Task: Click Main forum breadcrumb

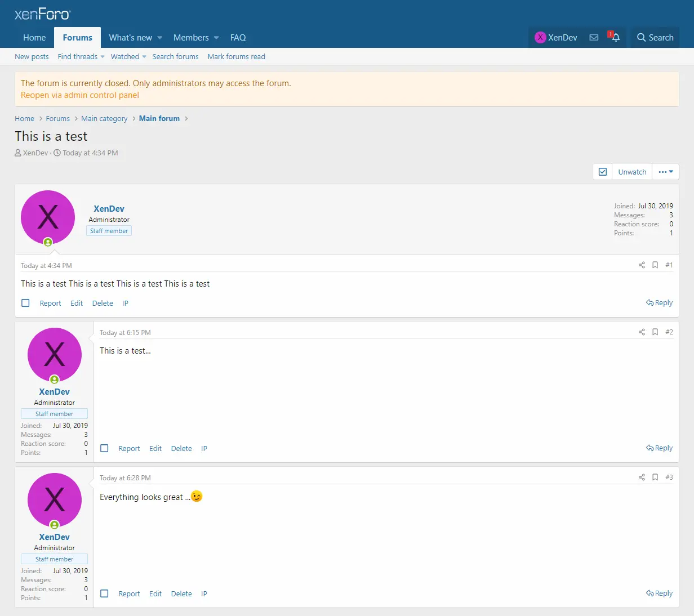Action: tap(159, 119)
